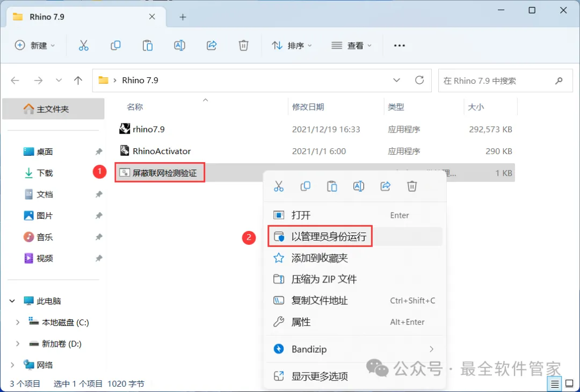This screenshot has width=580, height=392.
Task: Open recent locations dropdown arrow
Action: click(x=59, y=80)
